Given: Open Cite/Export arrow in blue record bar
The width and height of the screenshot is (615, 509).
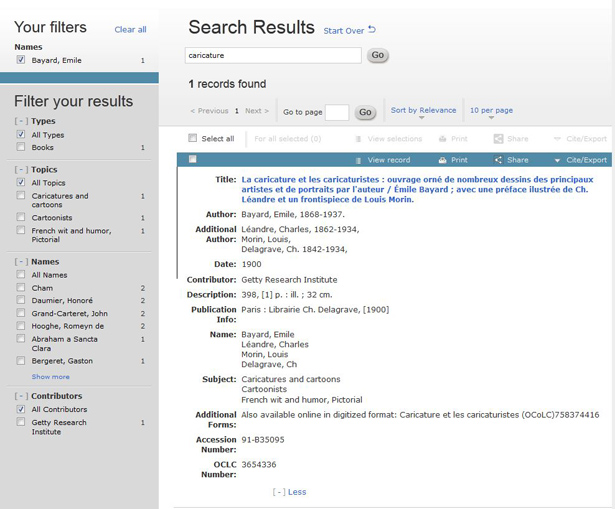Looking at the screenshot, I should 557,160.
